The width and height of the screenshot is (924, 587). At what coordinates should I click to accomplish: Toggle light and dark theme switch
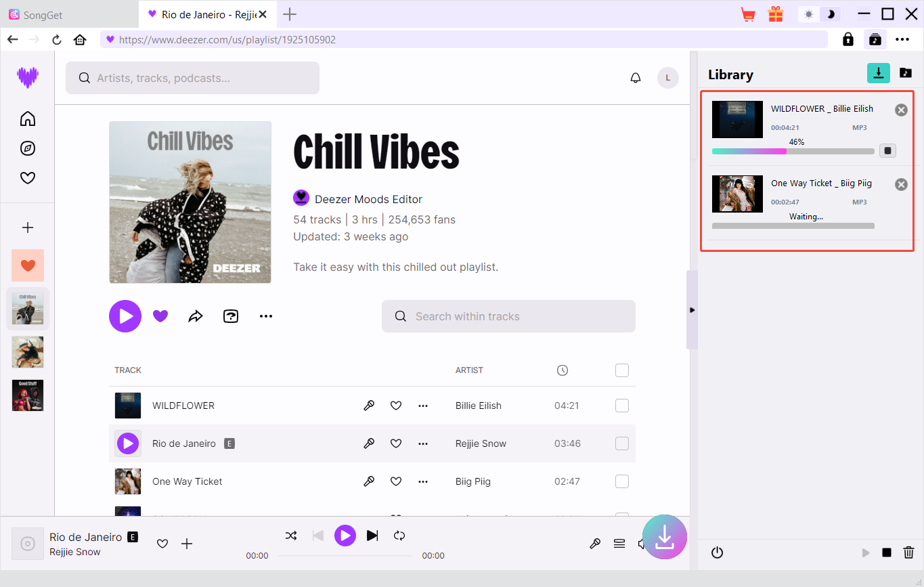click(x=819, y=14)
